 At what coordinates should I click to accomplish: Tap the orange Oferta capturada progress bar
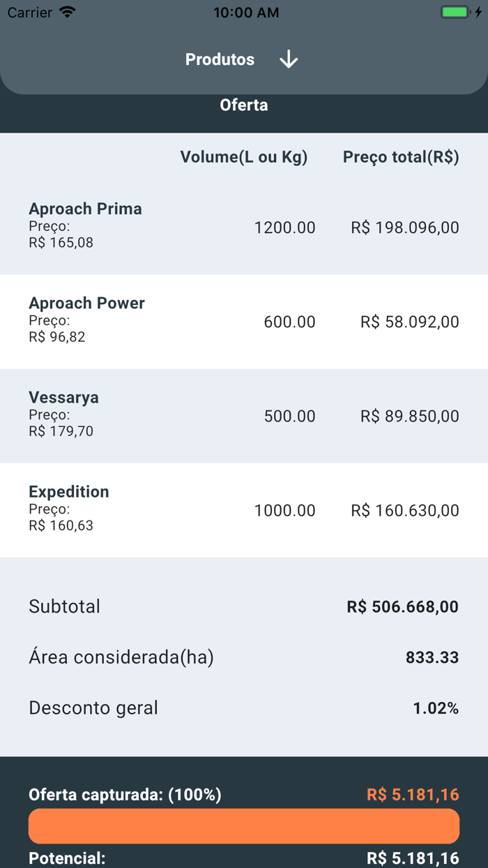(x=244, y=826)
